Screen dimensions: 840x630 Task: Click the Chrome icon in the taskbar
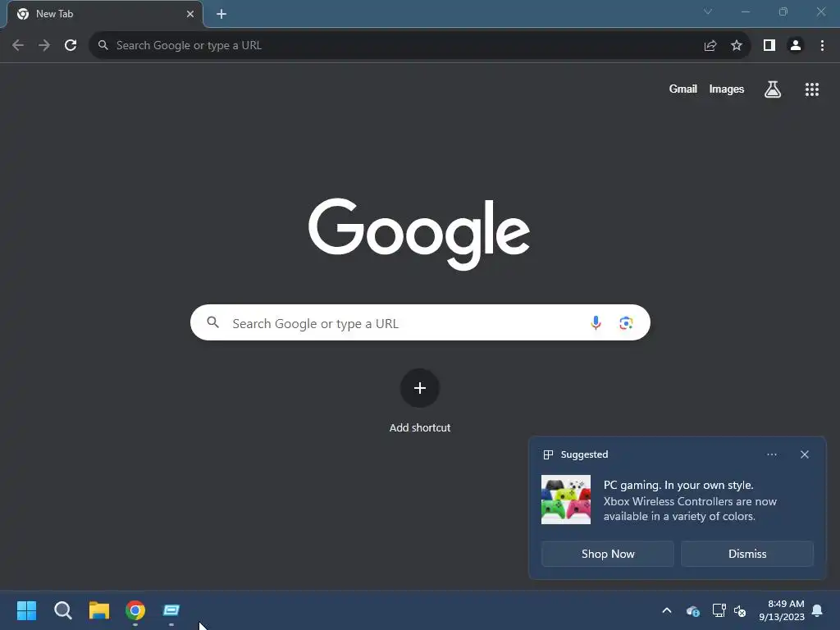[x=135, y=610]
